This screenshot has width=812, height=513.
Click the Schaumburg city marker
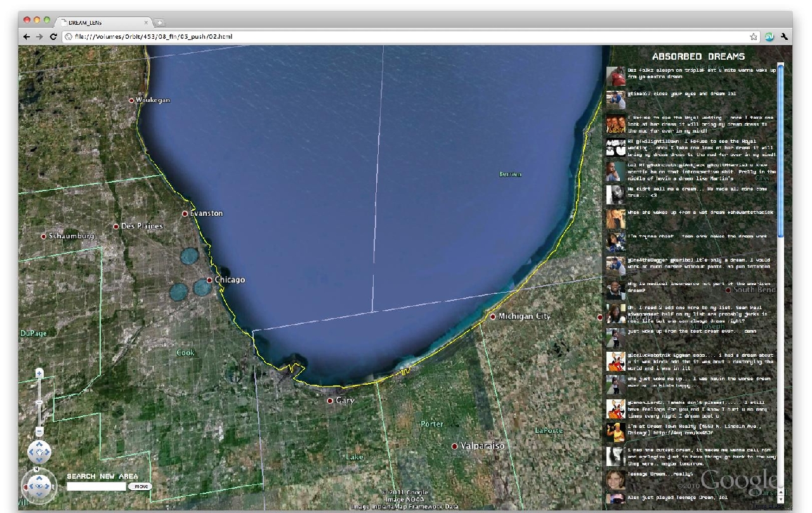coord(44,236)
